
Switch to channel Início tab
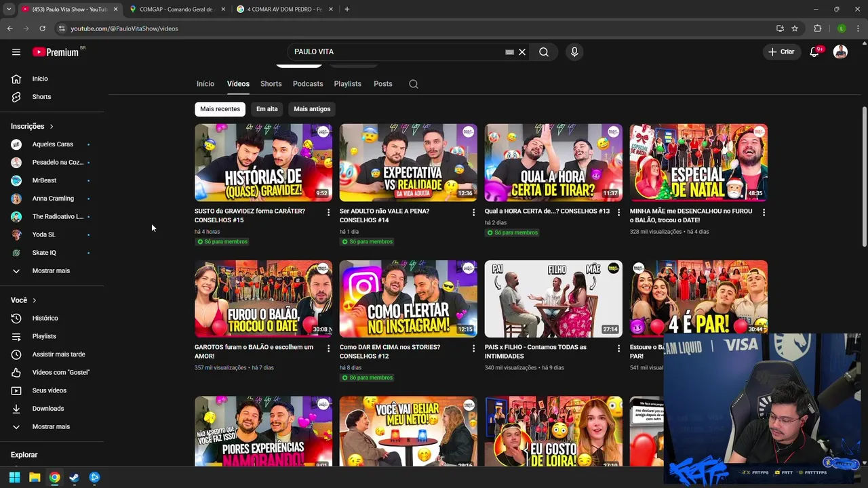pyautogui.click(x=205, y=84)
